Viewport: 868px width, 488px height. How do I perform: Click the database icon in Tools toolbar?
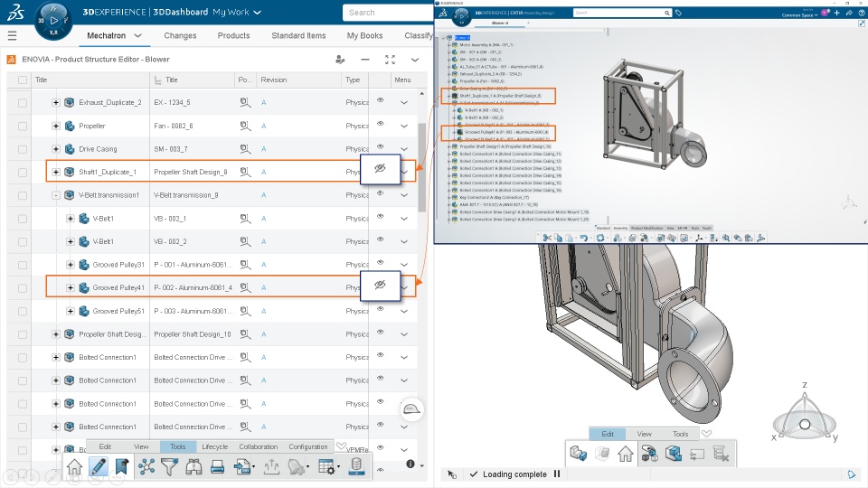tap(356, 466)
